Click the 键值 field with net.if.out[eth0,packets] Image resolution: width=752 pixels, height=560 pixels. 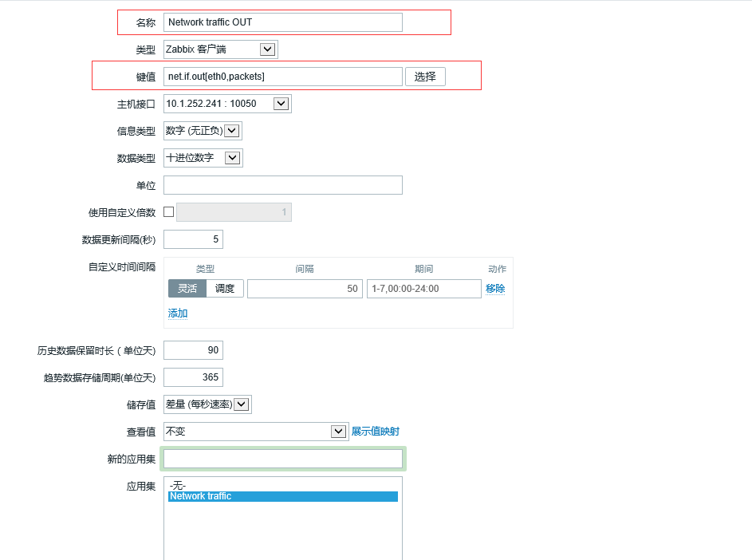click(282, 77)
